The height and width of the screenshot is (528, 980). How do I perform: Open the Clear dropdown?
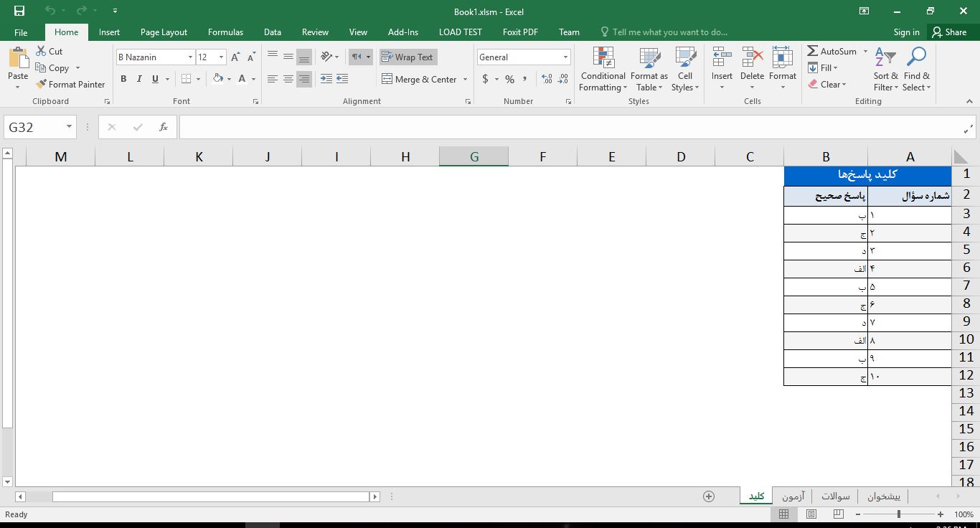827,84
